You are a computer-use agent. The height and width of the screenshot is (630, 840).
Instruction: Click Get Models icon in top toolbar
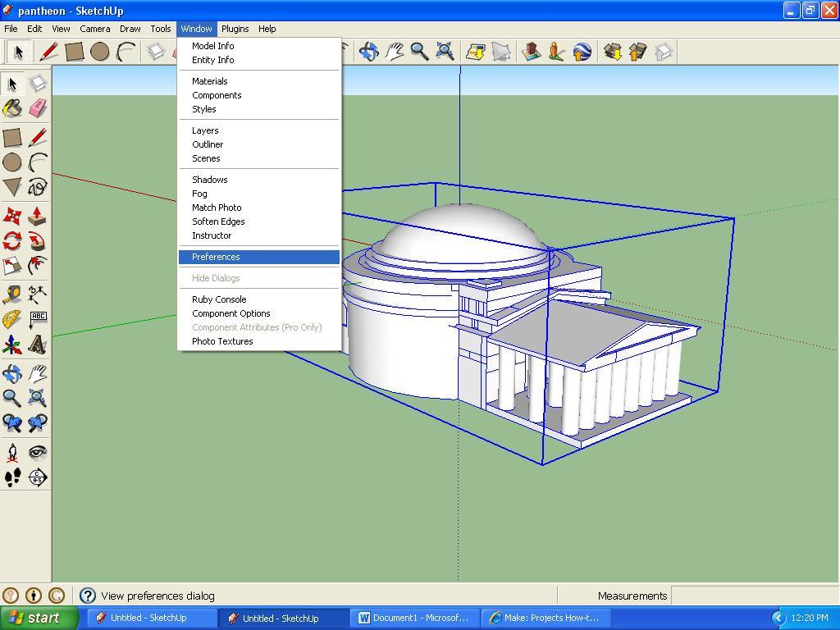[612, 52]
